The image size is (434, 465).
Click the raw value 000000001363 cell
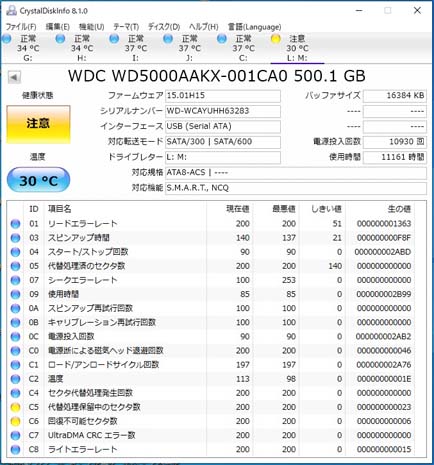pyautogui.click(x=384, y=224)
